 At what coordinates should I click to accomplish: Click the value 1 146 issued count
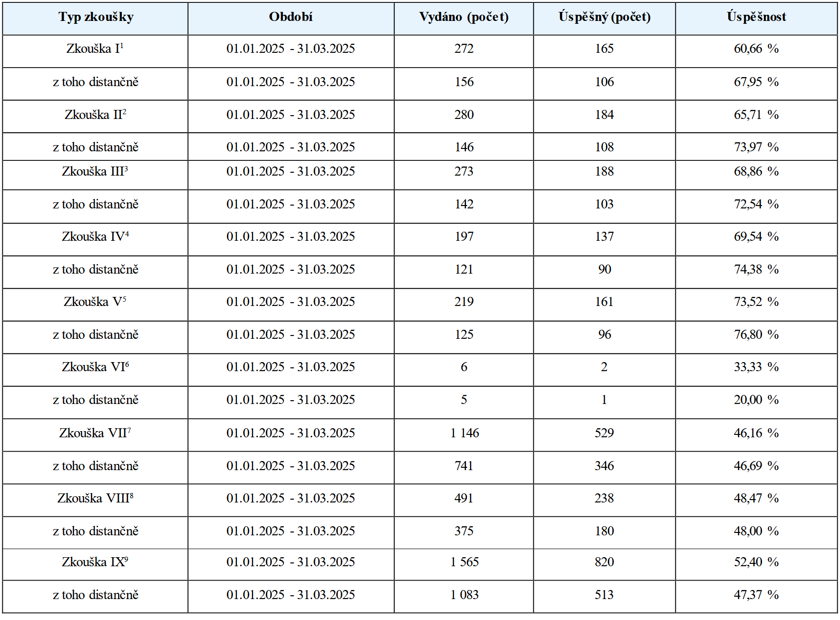pos(464,433)
